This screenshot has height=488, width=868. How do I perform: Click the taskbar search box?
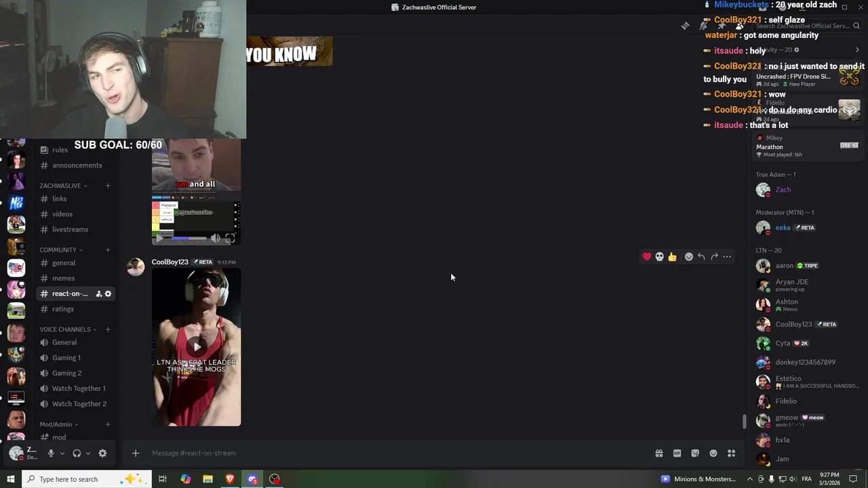coord(87,479)
